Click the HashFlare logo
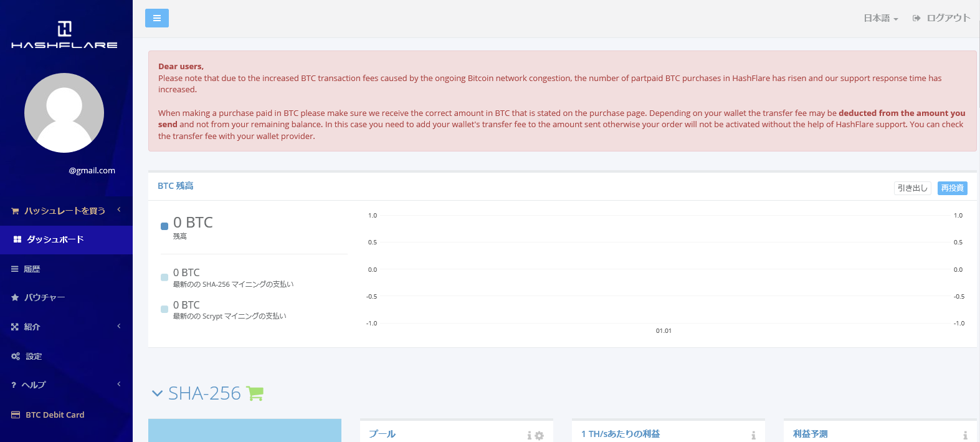Viewport: 980px width, 442px height. tap(64, 35)
